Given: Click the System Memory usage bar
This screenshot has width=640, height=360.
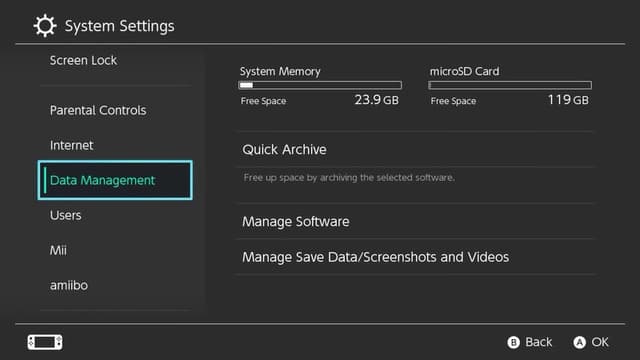Looking at the screenshot, I should click(320, 85).
